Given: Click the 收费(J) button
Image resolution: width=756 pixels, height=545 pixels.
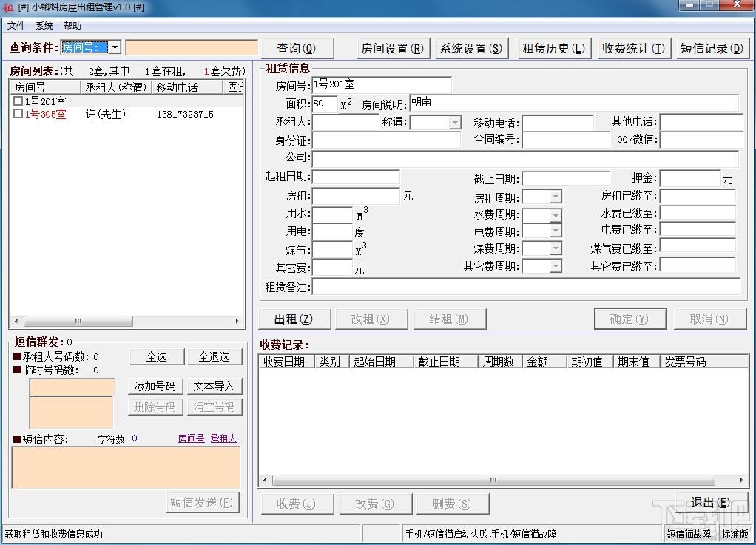Looking at the screenshot, I should tap(297, 504).
